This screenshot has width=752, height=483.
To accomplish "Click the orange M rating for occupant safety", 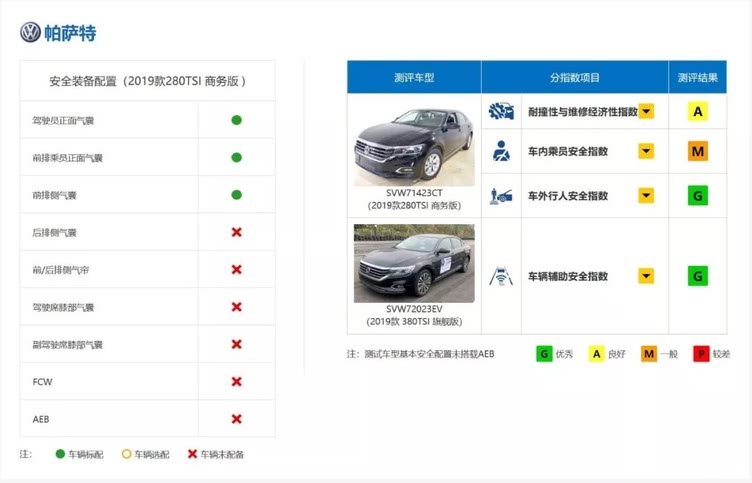I will (698, 151).
